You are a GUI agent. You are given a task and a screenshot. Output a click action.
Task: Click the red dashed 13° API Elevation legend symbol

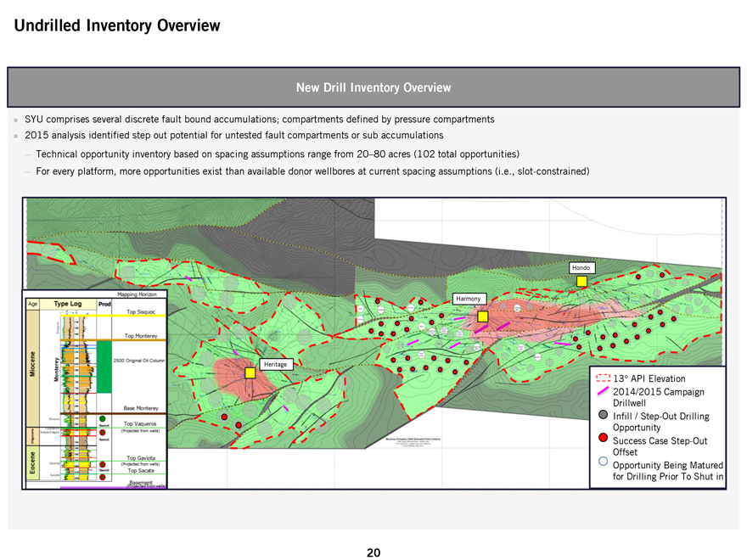click(603, 378)
